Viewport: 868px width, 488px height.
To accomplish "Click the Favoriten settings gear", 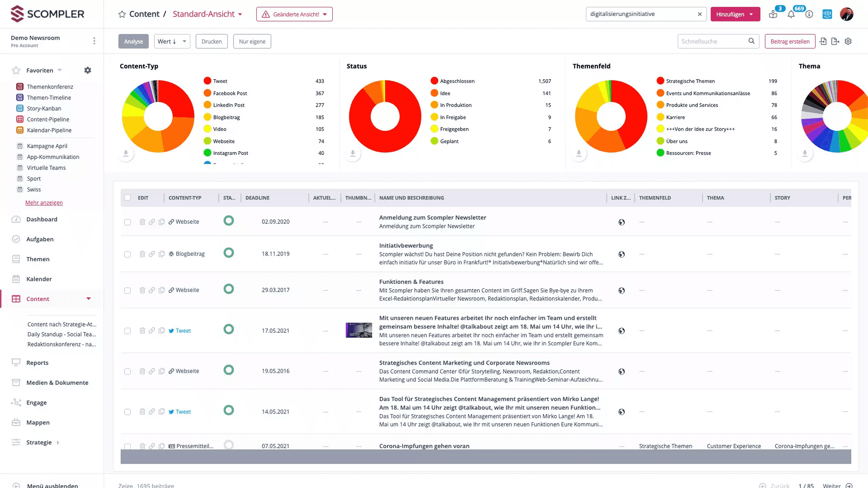I will [x=88, y=70].
